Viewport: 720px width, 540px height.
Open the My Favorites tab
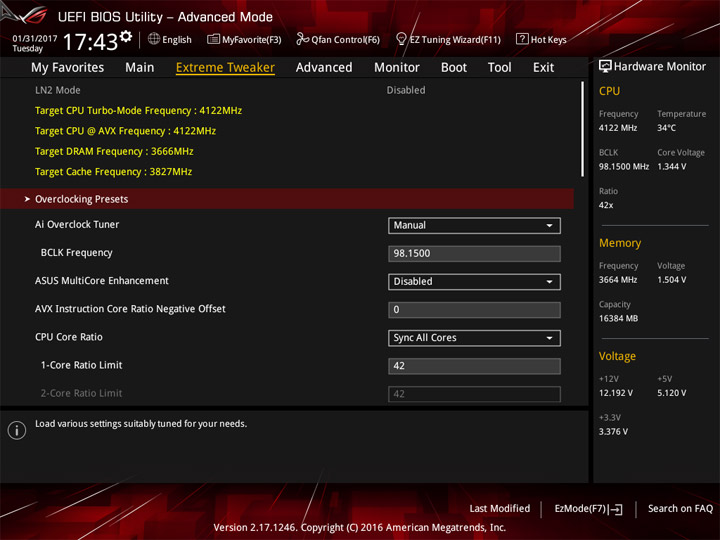click(68, 68)
